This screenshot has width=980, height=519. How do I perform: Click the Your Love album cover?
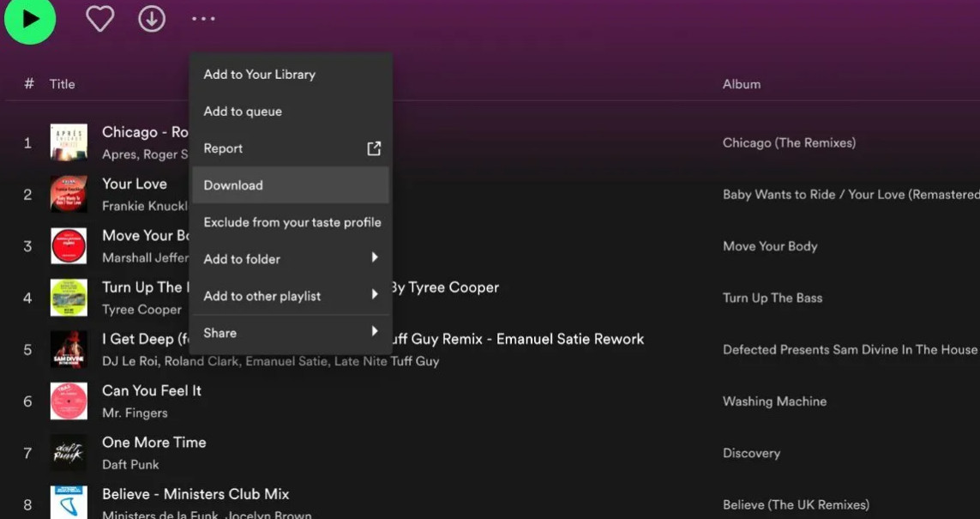pos(69,195)
